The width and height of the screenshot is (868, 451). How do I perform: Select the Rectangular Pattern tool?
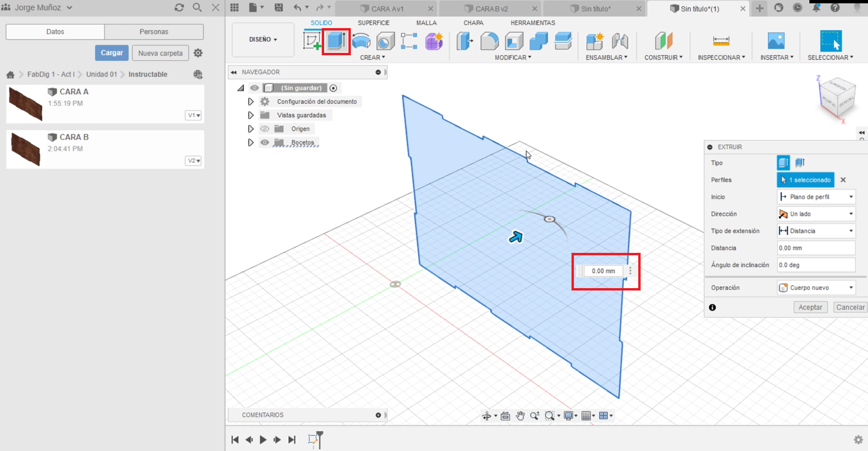(x=409, y=41)
